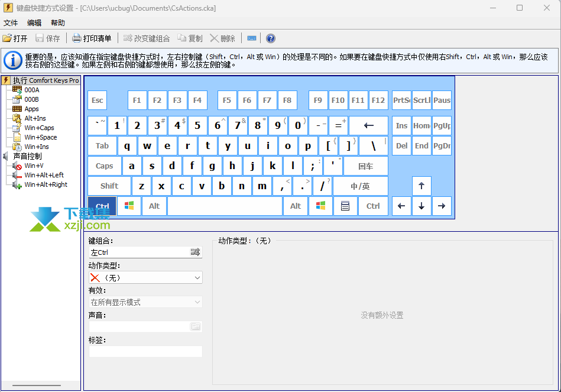Image resolution: width=561 pixels, height=392 pixels.
Task: Open the File (文件) menu
Action: (11, 23)
